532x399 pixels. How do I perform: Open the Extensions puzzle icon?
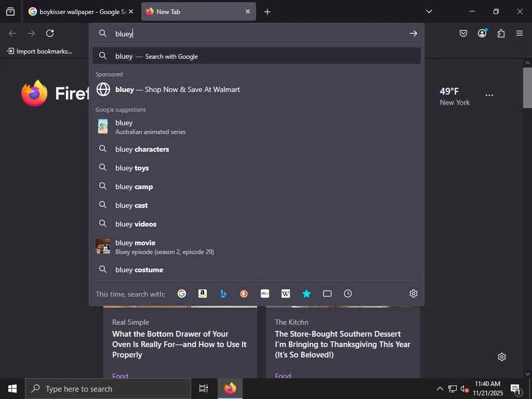coord(501,33)
